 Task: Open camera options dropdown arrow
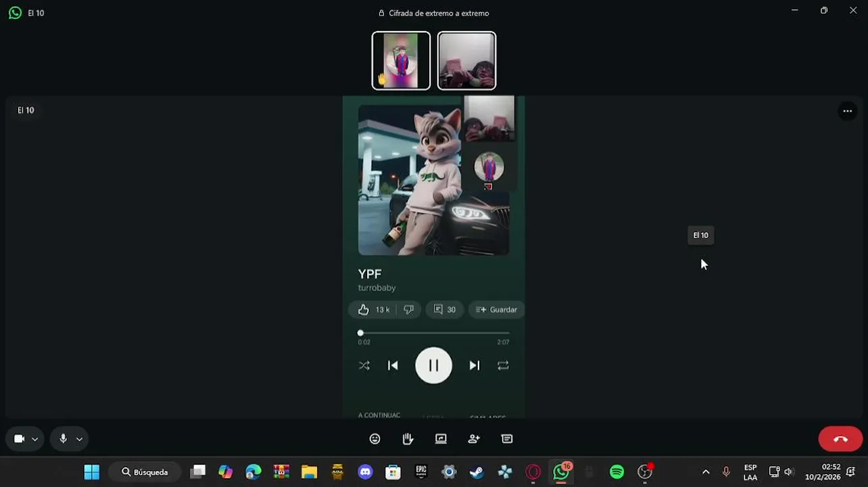(35, 439)
